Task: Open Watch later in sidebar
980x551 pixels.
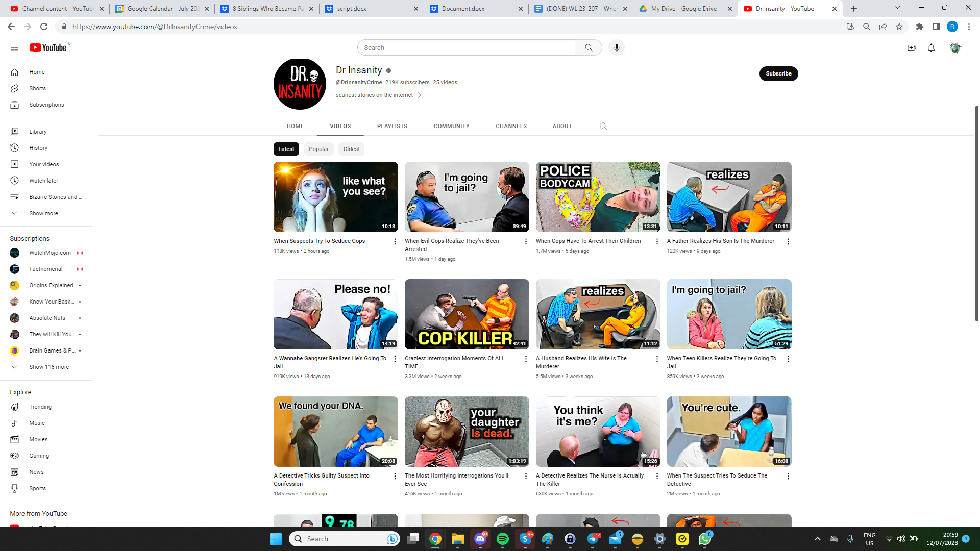Action: [43, 181]
